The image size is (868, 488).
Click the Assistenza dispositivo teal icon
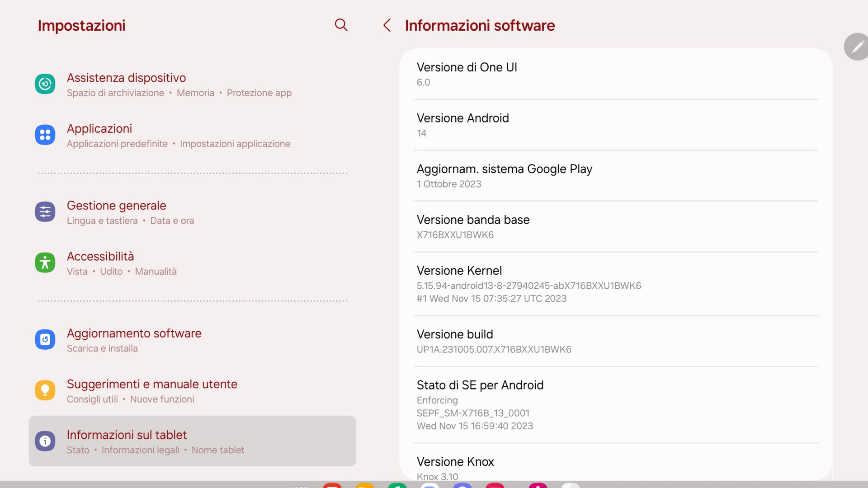tap(45, 84)
